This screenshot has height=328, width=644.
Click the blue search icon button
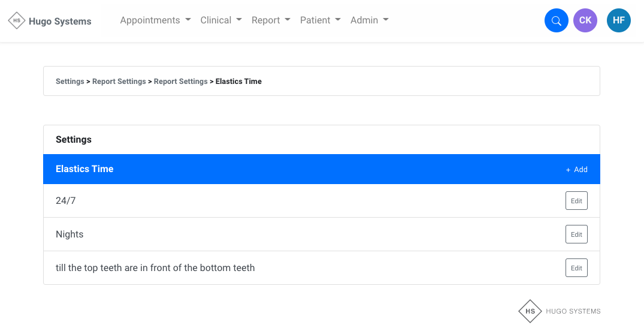point(556,20)
